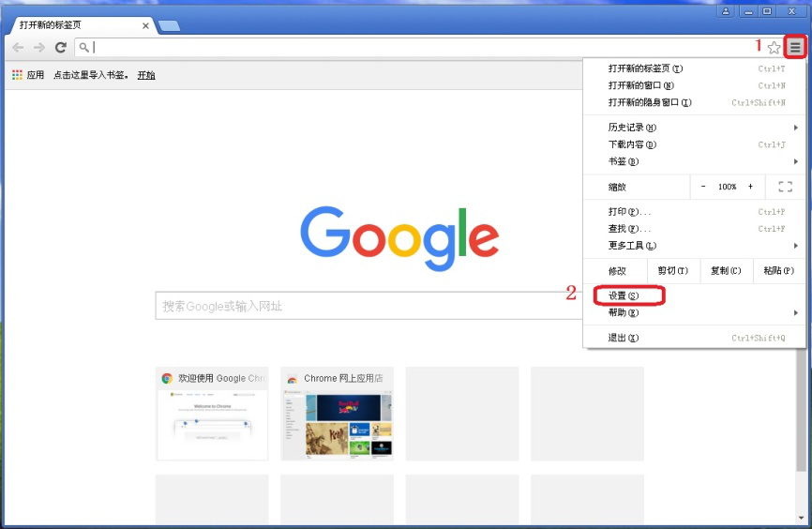The image size is (812, 529).
Task: Increase zoom with the plus button
Action: click(x=750, y=187)
